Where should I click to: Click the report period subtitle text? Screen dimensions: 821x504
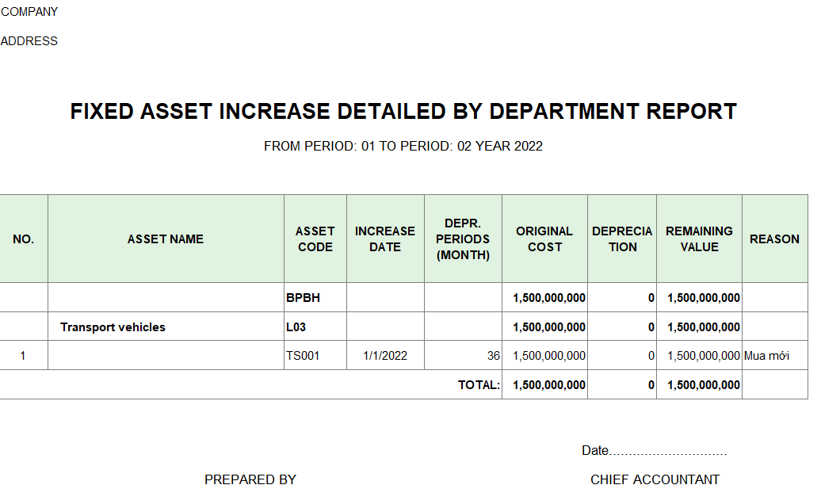(x=403, y=146)
